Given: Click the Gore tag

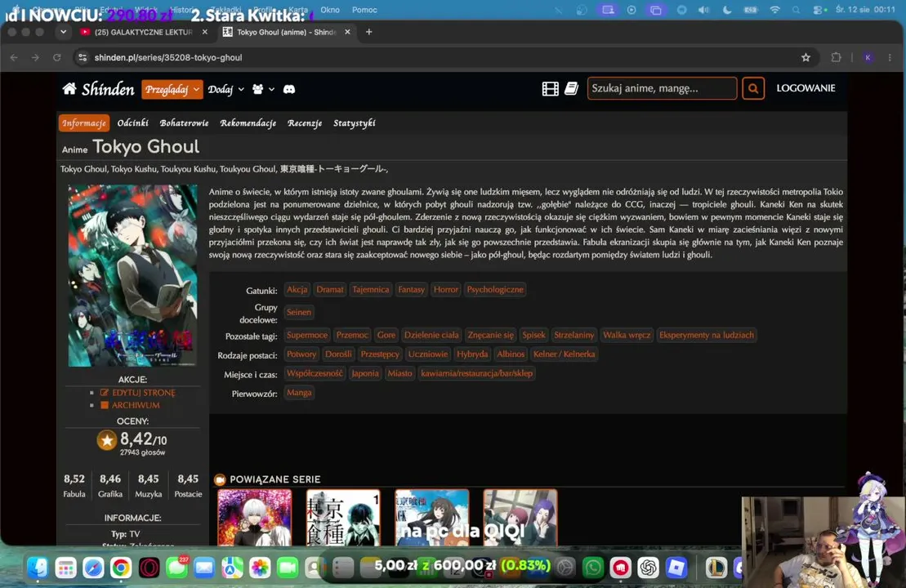Looking at the screenshot, I should pyautogui.click(x=386, y=335).
